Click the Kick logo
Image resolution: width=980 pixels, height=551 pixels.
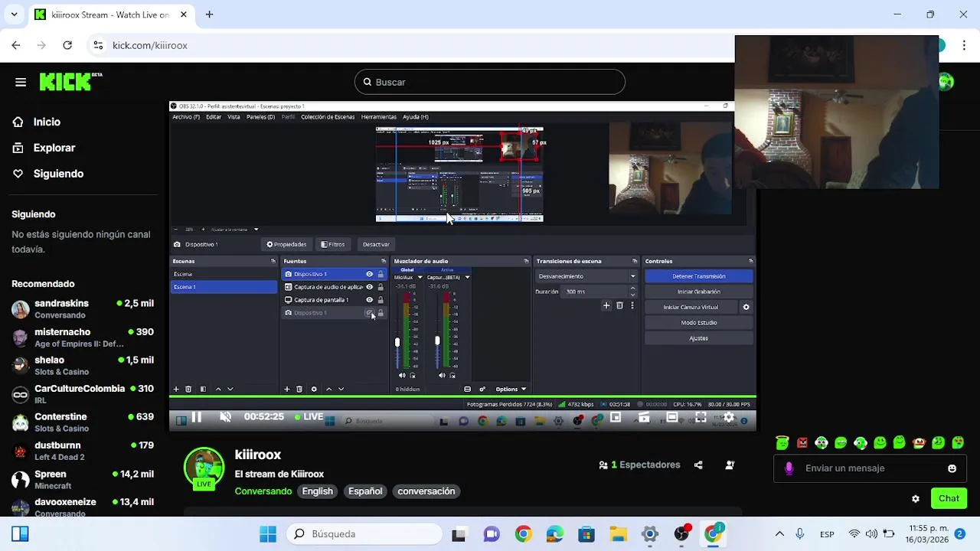pyautogui.click(x=70, y=81)
